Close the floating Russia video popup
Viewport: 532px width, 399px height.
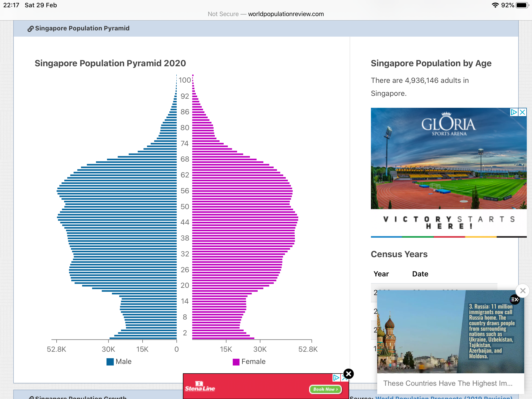(523, 291)
